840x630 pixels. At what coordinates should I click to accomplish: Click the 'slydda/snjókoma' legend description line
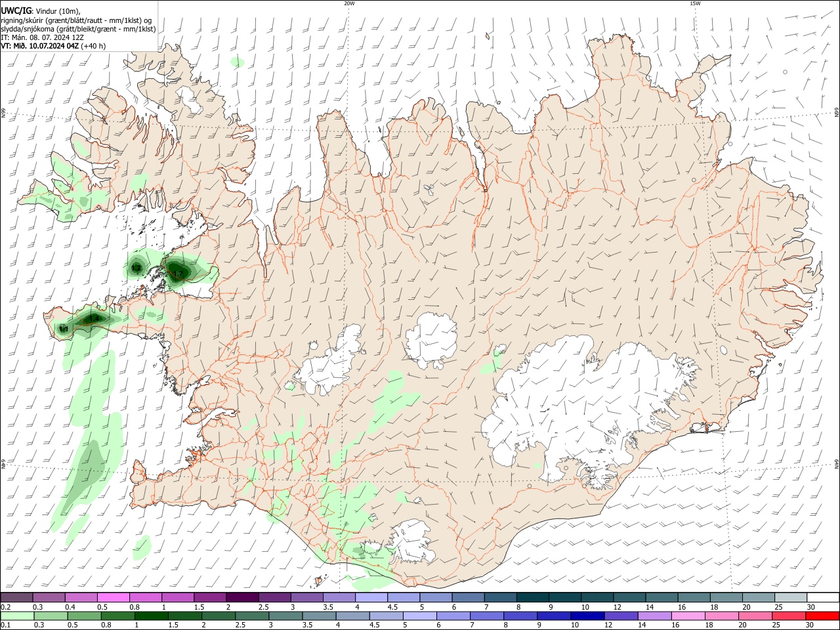(x=78, y=29)
